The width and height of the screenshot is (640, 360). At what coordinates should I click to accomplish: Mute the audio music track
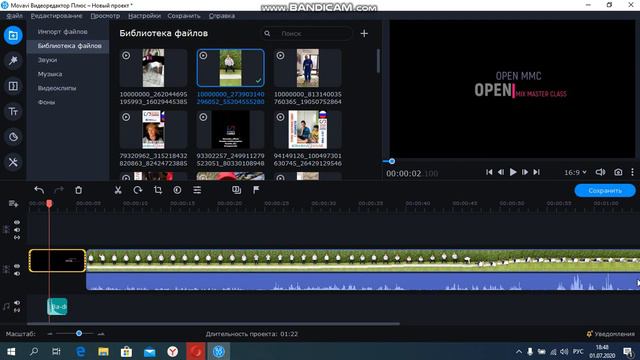point(17,303)
